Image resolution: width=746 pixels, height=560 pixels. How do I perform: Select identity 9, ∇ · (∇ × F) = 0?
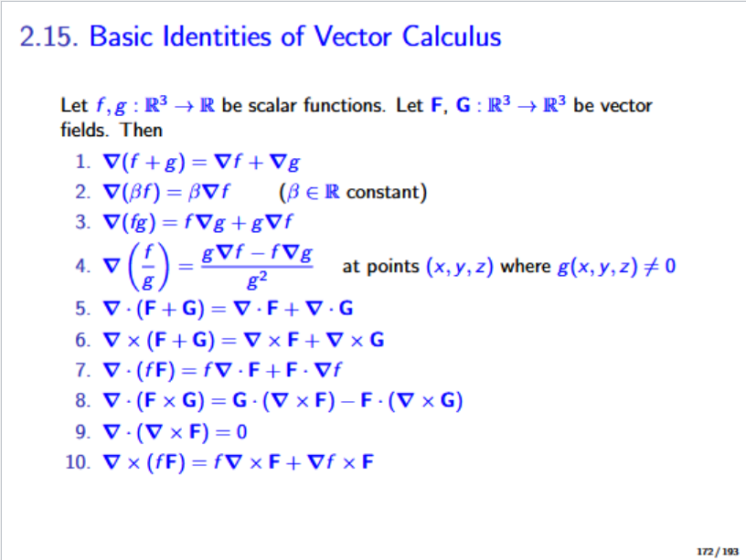[173, 430]
